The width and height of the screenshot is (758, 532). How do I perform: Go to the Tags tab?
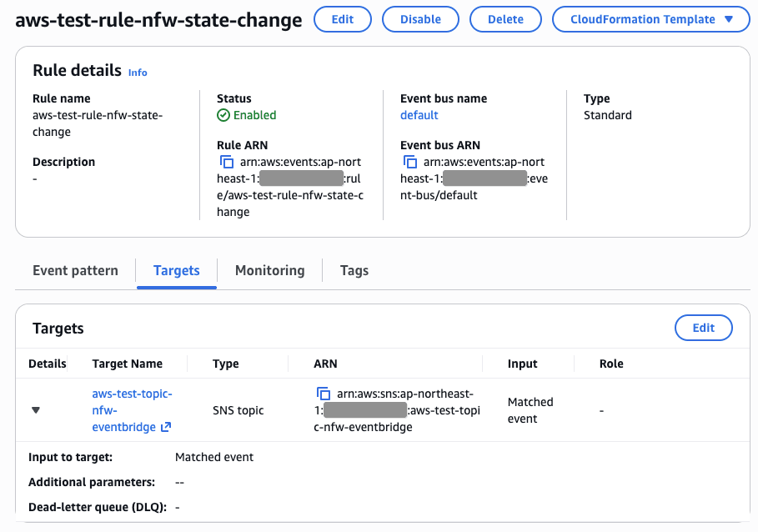(x=354, y=270)
